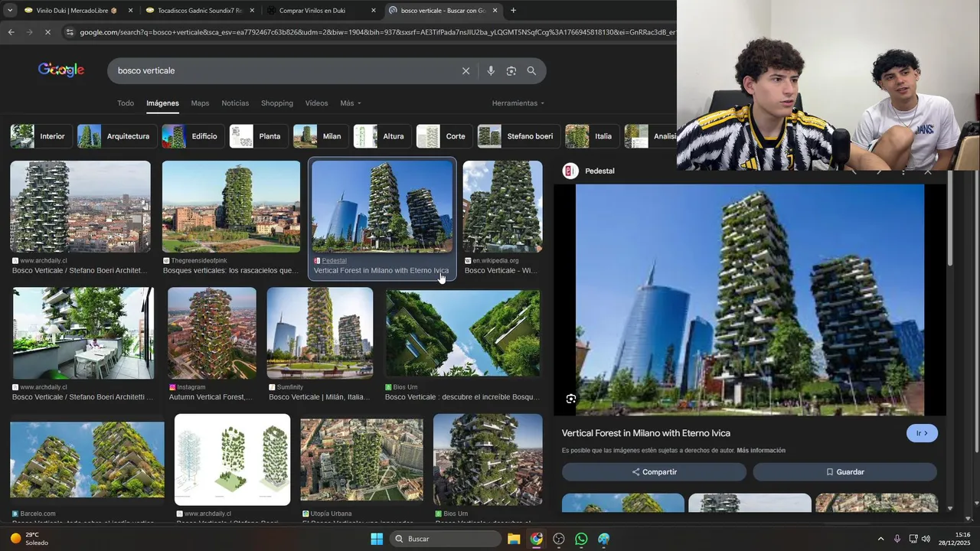The width and height of the screenshot is (980, 551).
Task: Open the Pedestal source icon in preview panel
Action: (570, 171)
